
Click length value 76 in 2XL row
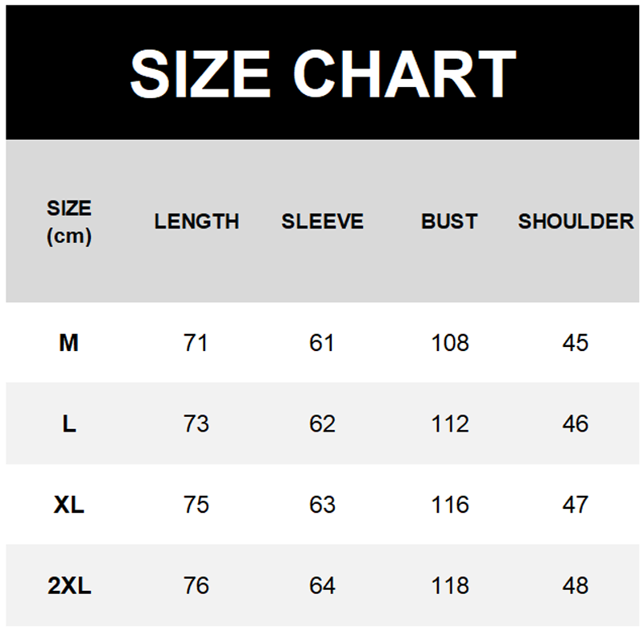tap(196, 586)
